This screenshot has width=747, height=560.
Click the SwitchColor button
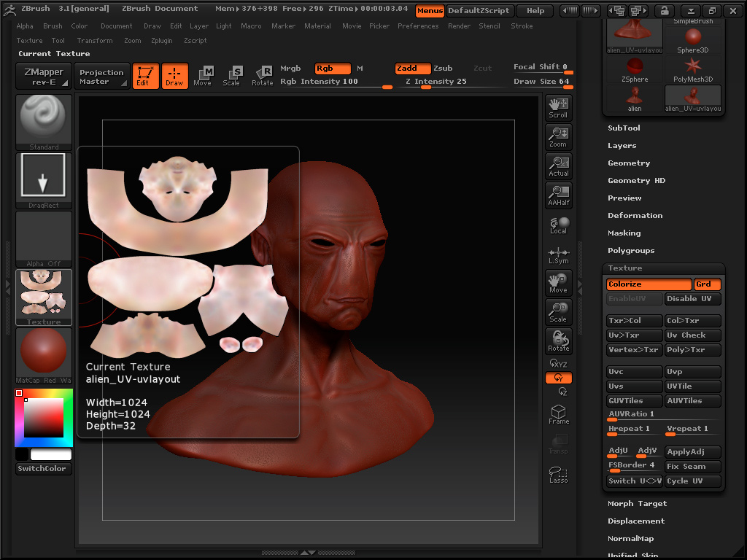point(44,469)
